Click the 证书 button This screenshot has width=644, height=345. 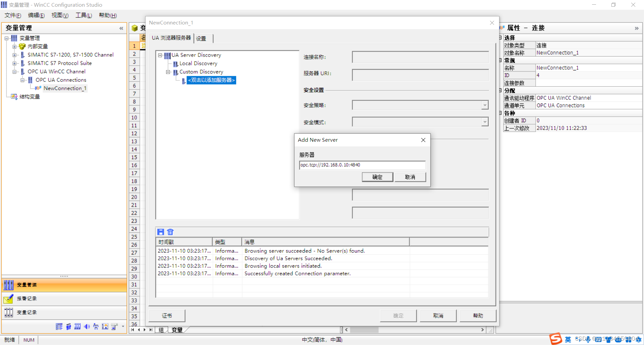[167, 316]
